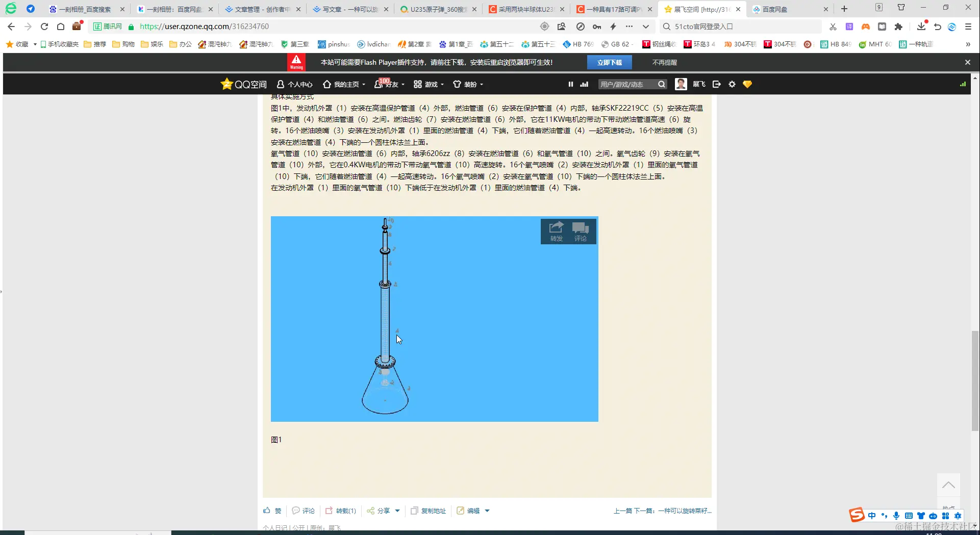Click the 转发 icon on the image overlay

coord(556,231)
